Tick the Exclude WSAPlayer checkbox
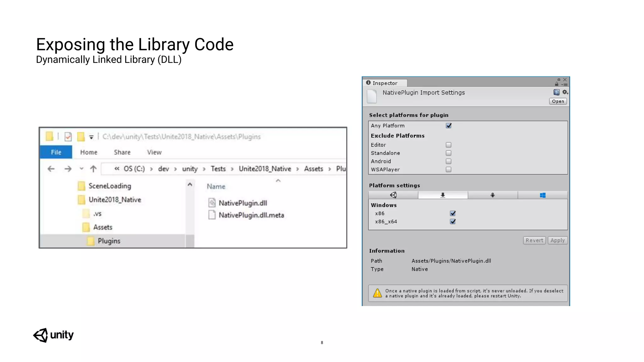The image size is (644, 362). [x=448, y=169]
